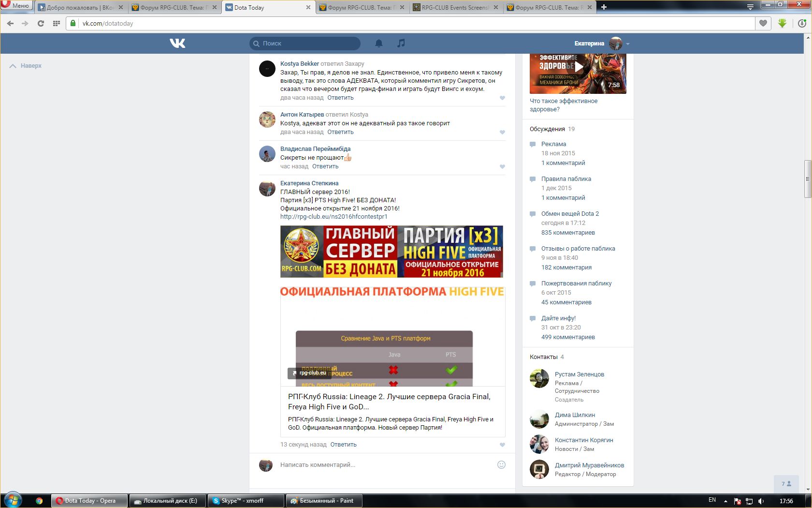Go forward with the browser forward arrow

pos(25,23)
